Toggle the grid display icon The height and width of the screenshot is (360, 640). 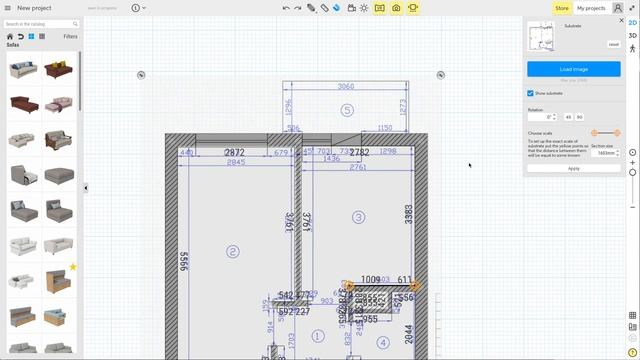click(632, 315)
